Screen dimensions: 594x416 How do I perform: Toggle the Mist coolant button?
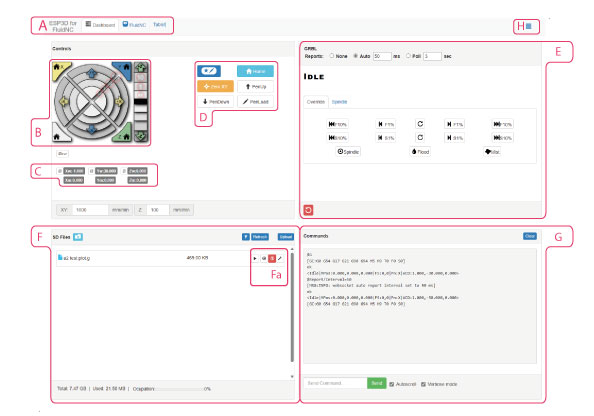click(492, 152)
